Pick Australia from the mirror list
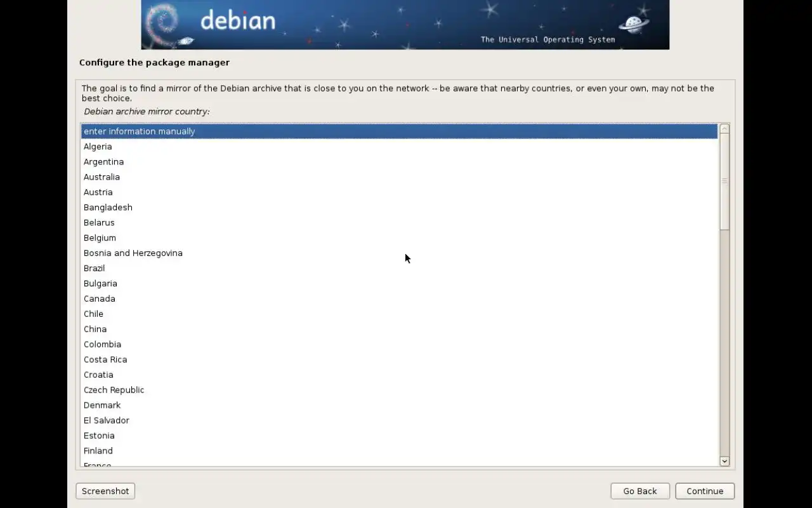812x508 pixels. [399, 177]
